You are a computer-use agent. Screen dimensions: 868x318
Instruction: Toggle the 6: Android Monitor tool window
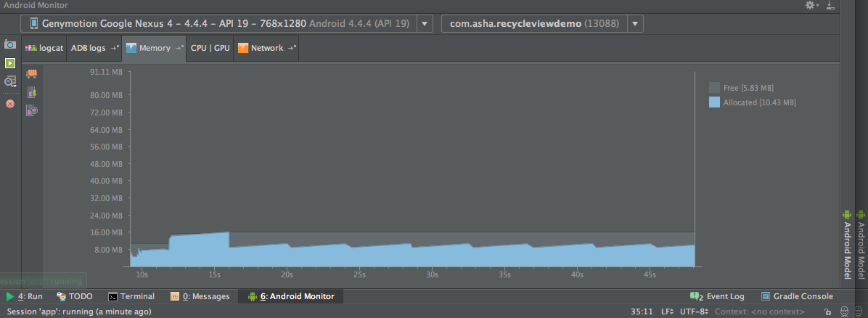290,296
